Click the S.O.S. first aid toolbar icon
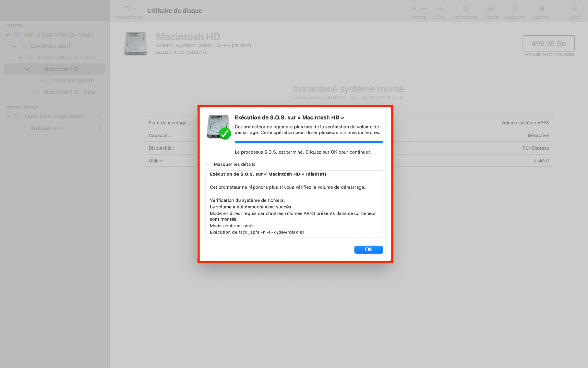The width and height of the screenshot is (588, 368). click(439, 9)
